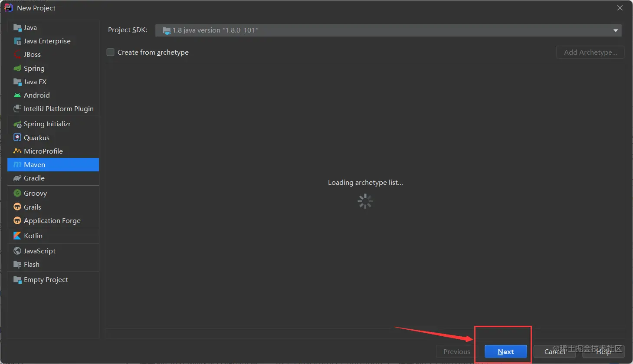Click the Java Enterprise icon
This screenshot has width=633, height=364.
[x=17, y=41]
